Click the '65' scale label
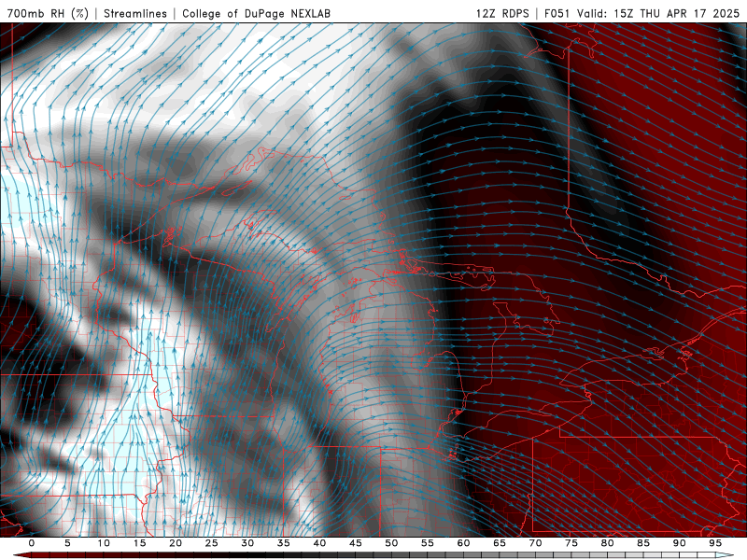 coord(500,543)
